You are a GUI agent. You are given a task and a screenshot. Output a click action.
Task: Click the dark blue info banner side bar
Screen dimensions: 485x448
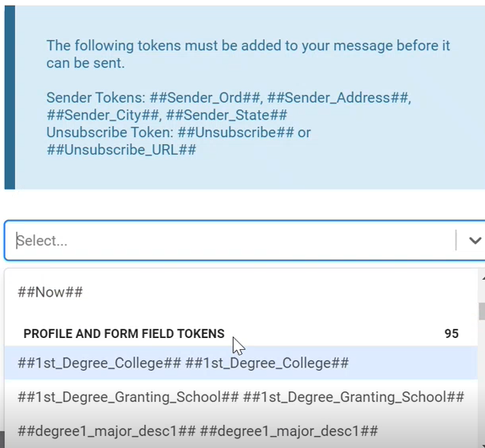click(x=10, y=96)
